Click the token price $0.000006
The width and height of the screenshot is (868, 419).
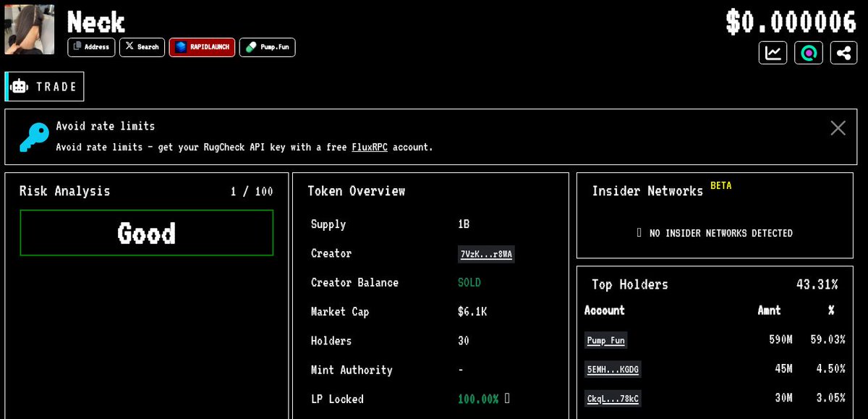point(791,22)
